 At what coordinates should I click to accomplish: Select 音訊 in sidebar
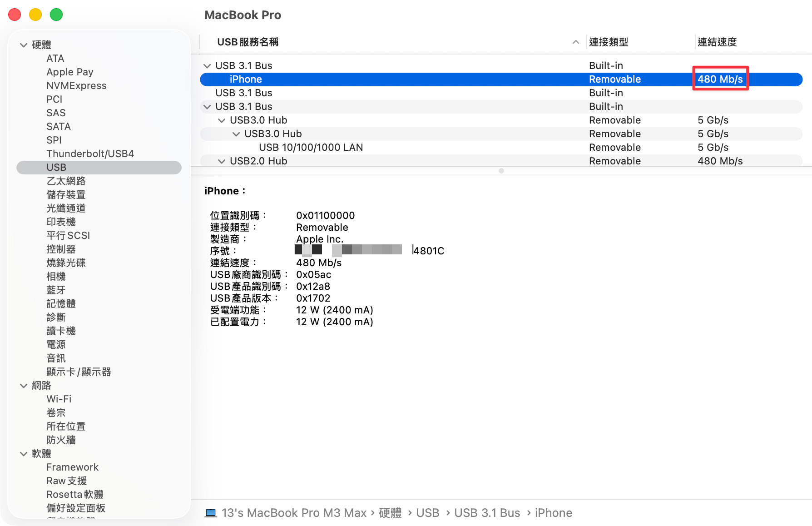coord(56,358)
